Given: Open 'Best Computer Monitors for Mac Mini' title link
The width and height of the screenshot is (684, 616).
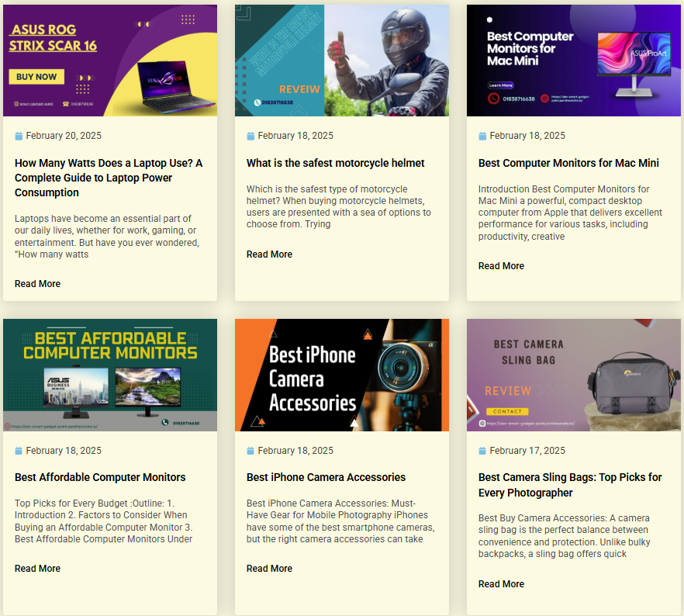Looking at the screenshot, I should [x=568, y=163].
